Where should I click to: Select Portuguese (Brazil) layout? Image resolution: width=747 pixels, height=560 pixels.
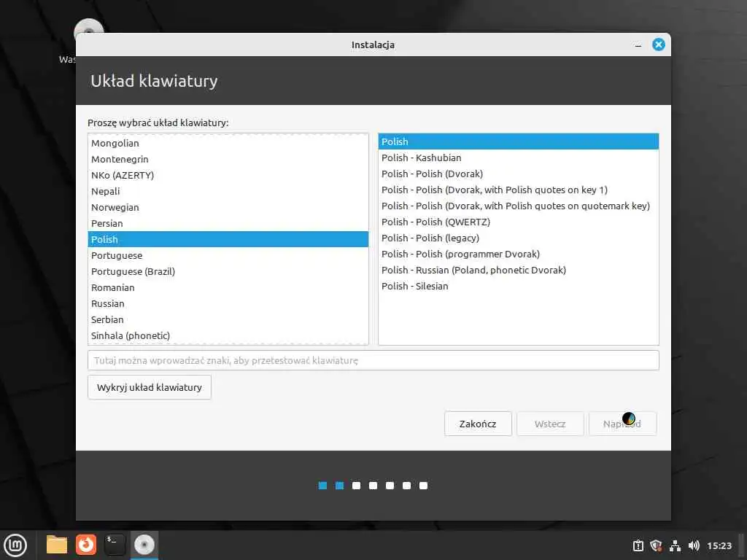click(228, 271)
